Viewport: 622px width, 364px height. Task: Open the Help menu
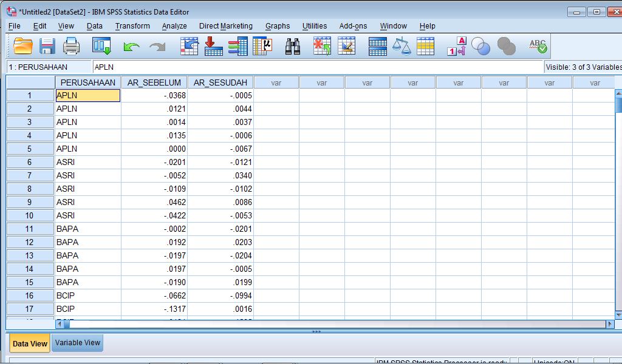coord(427,26)
